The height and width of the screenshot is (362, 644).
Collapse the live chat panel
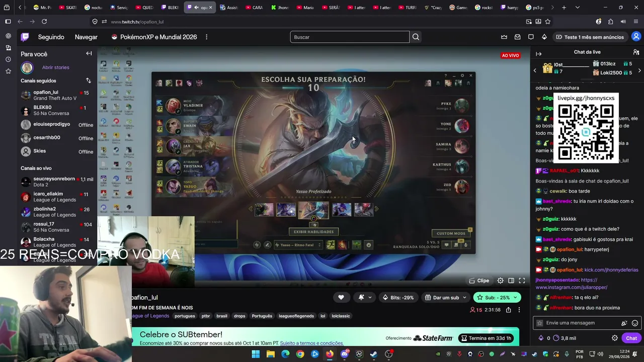(539, 54)
